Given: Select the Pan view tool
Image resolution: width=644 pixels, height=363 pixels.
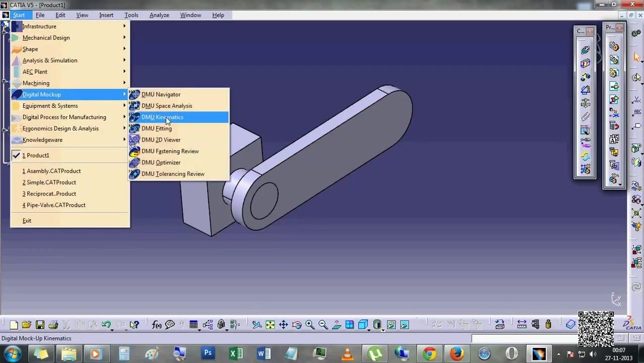Looking at the screenshot, I should click(283, 325).
